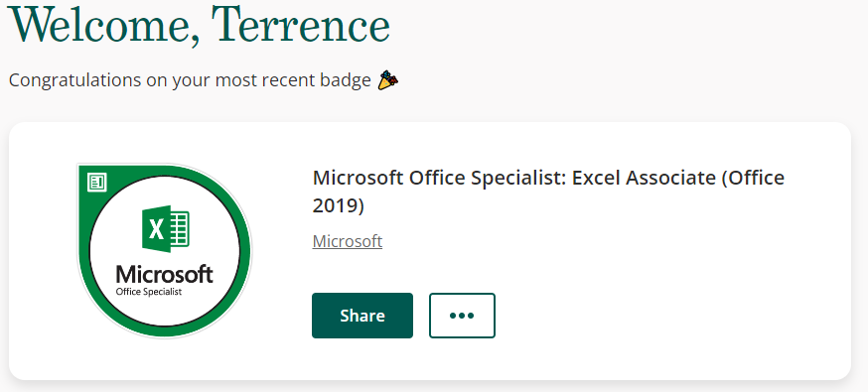Follow the Microsoft issuer link
868x392 pixels.
point(347,241)
